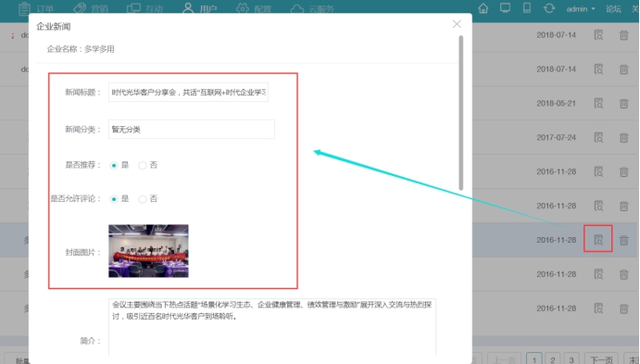Image resolution: width=640 pixels, height=364 pixels.
Task: Select 否 for 是否允许评论
Action: tap(143, 199)
